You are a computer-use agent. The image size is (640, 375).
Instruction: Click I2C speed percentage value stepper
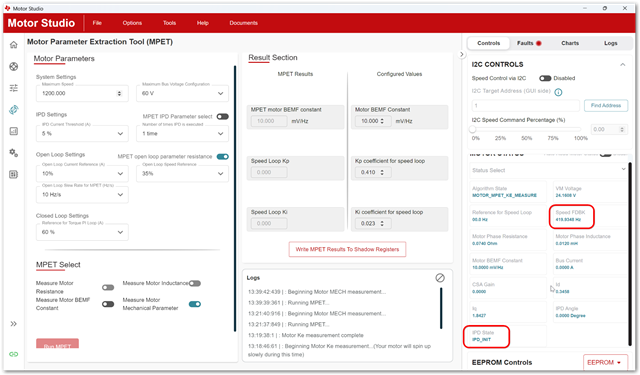622,130
